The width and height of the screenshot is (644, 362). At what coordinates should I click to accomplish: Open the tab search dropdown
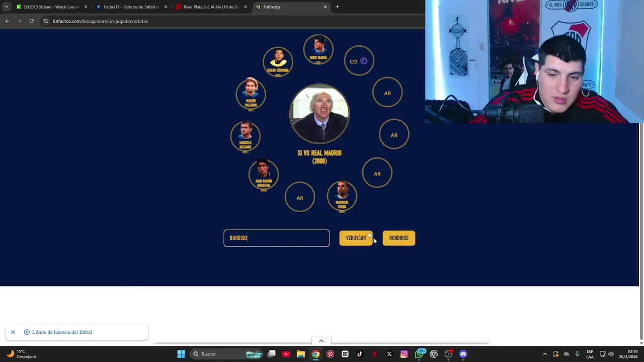click(6, 7)
